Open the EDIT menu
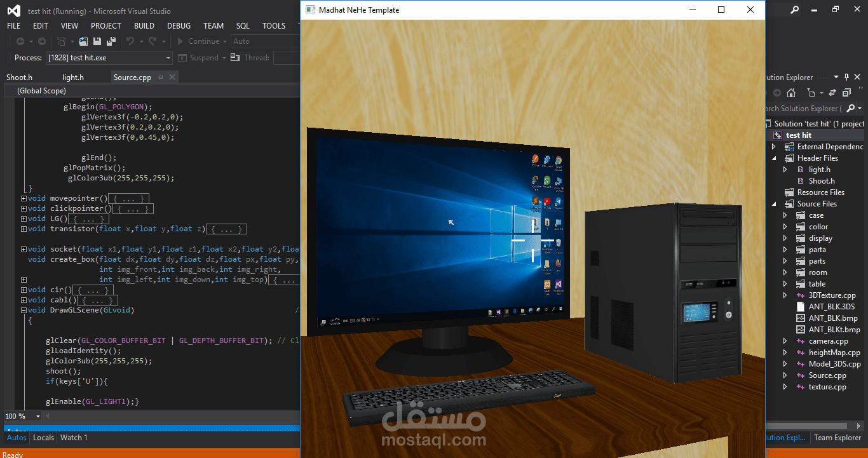Viewport: 868px width, 458px height. (x=41, y=26)
